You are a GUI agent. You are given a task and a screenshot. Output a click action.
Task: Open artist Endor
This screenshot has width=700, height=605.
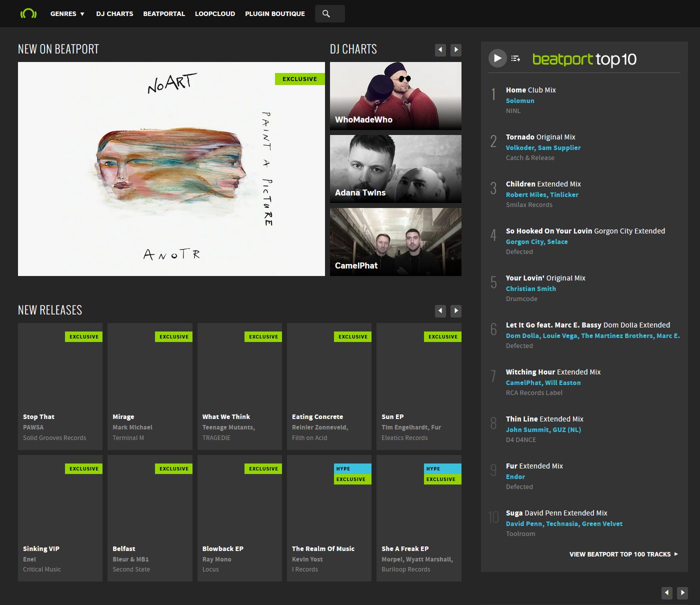pyautogui.click(x=515, y=476)
